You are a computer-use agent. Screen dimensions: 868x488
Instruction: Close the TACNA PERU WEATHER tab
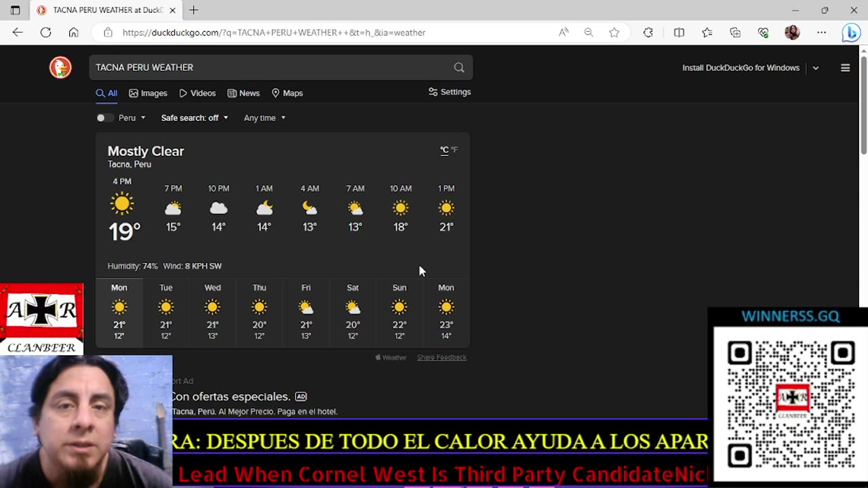[172, 10]
